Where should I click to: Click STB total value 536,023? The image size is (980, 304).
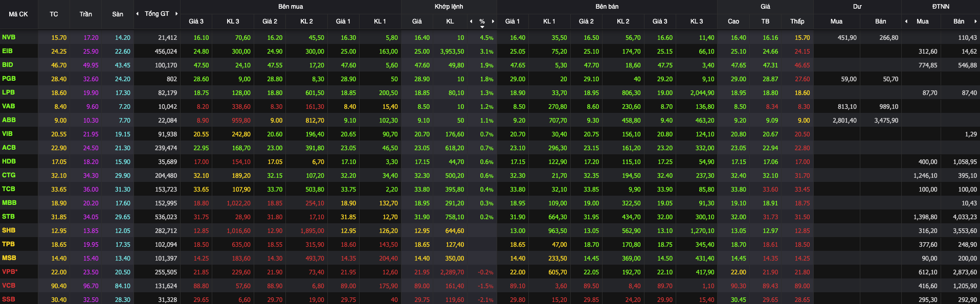(x=166, y=217)
